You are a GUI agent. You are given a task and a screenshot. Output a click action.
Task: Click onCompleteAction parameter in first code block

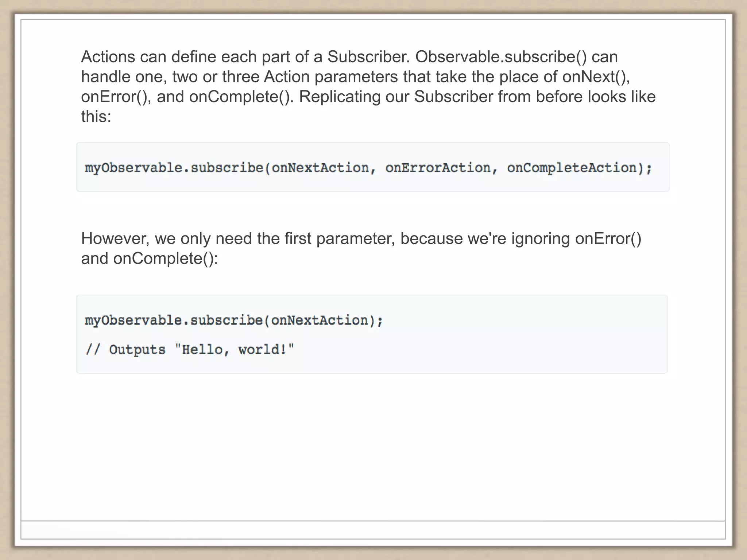[572, 168]
